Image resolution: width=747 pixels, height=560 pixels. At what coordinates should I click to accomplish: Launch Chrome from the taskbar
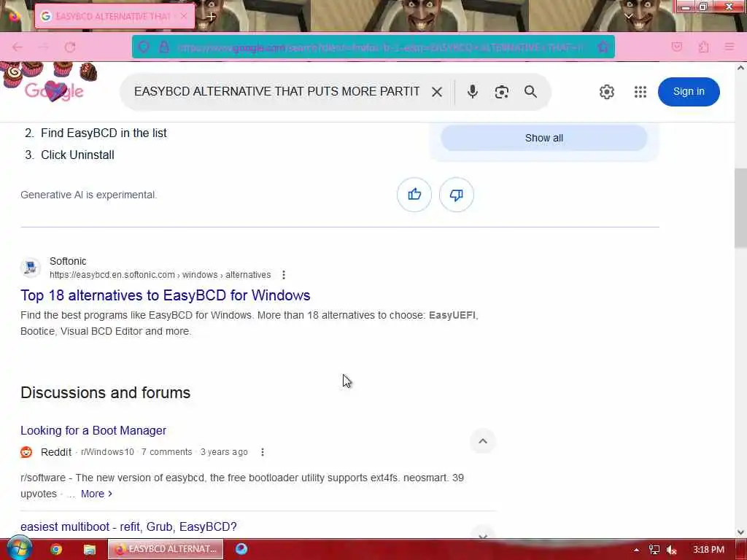point(56,549)
